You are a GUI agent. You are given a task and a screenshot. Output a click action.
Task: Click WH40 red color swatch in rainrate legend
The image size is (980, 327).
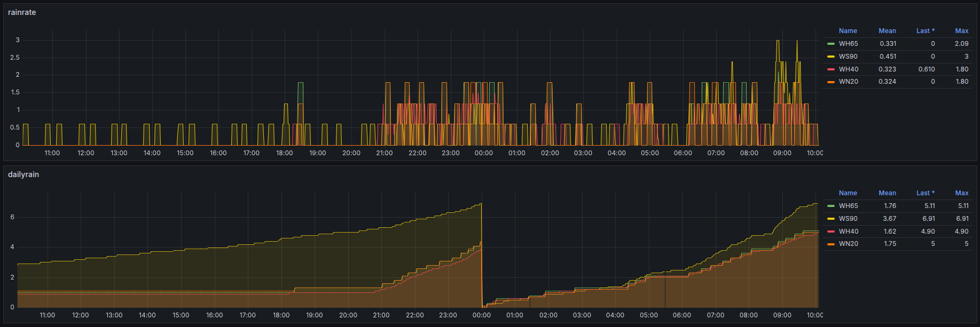pos(830,69)
